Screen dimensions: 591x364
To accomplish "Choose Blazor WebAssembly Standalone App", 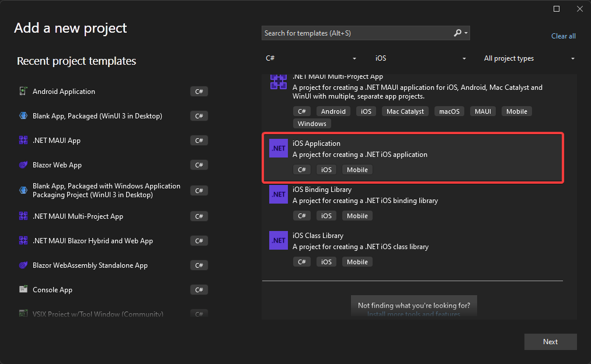I will (113, 265).
